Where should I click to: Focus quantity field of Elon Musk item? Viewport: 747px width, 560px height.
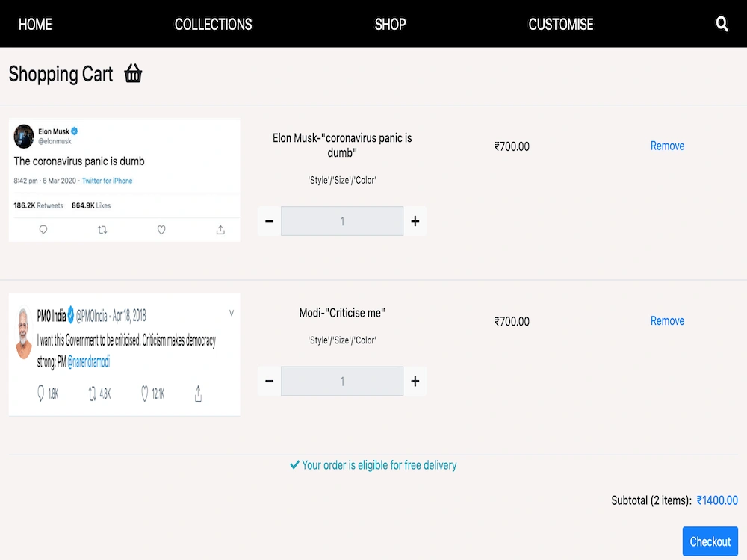[342, 221]
